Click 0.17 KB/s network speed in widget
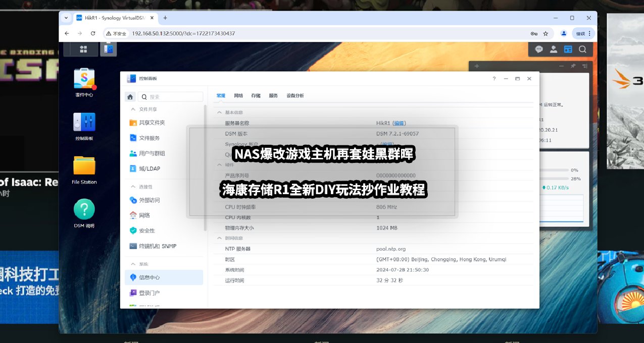This screenshot has width=644, height=343. click(555, 188)
